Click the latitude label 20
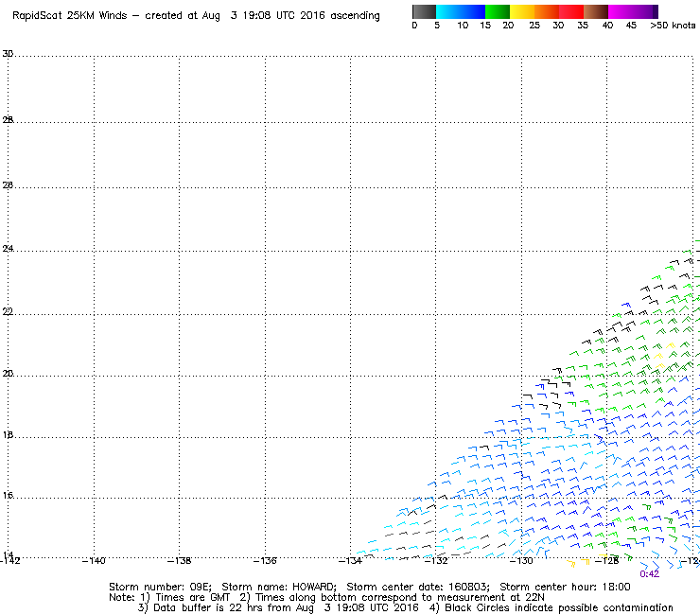This screenshot has height=615, width=700. click(8, 373)
